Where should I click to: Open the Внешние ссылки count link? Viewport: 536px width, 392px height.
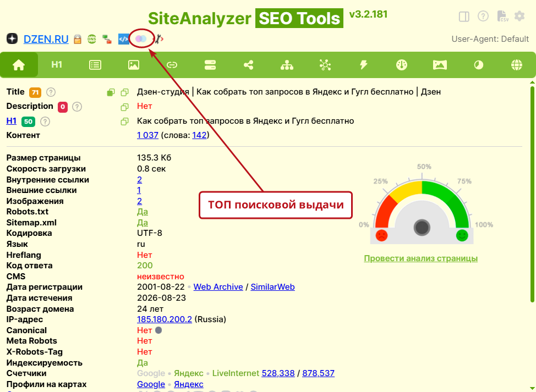pyautogui.click(x=139, y=190)
